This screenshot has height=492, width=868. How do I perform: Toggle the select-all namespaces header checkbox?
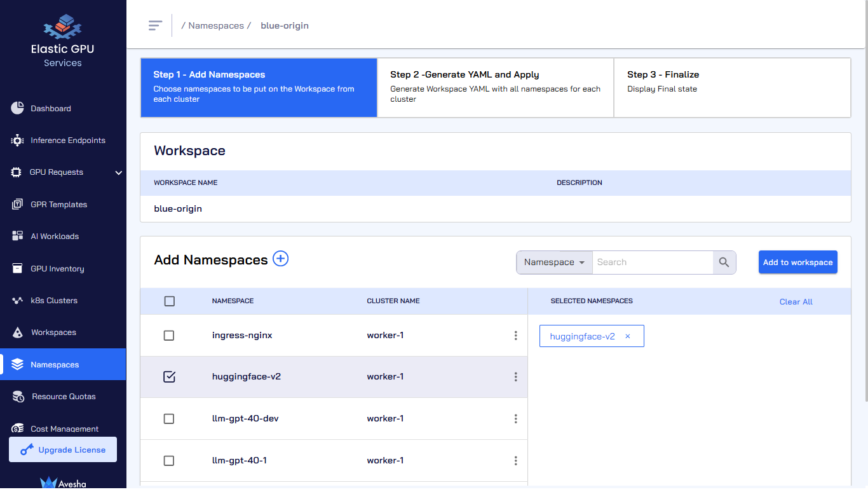click(169, 301)
